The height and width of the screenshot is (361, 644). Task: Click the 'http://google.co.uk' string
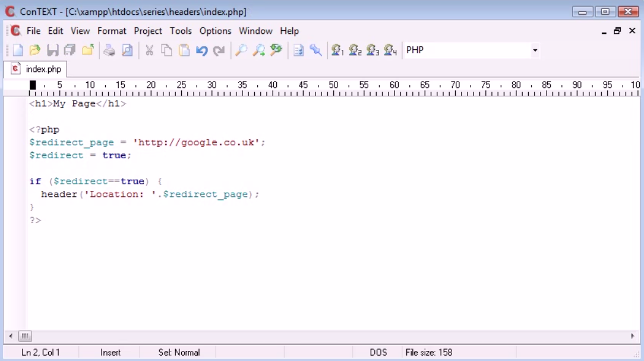pyautogui.click(x=196, y=142)
